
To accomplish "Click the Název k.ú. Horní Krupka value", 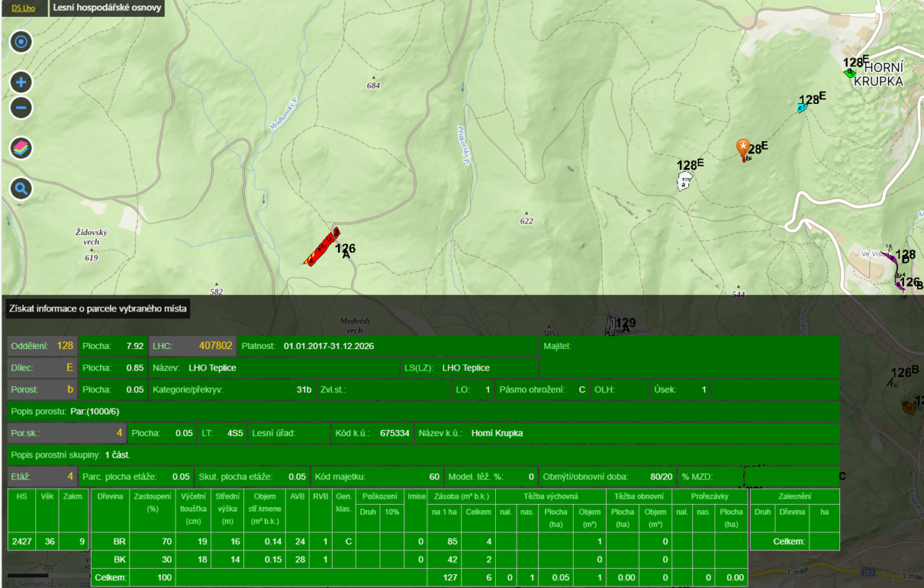I will tap(497, 433).
